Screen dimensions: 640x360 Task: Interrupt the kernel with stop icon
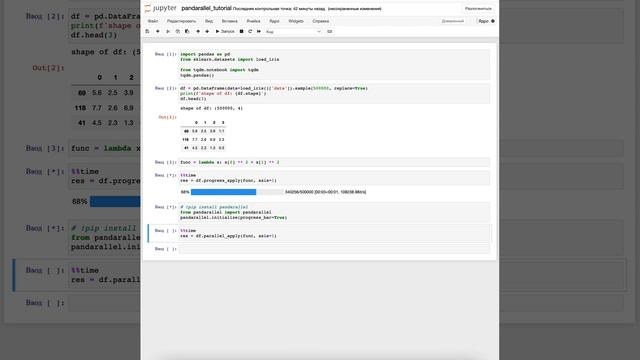click(241, 31)
